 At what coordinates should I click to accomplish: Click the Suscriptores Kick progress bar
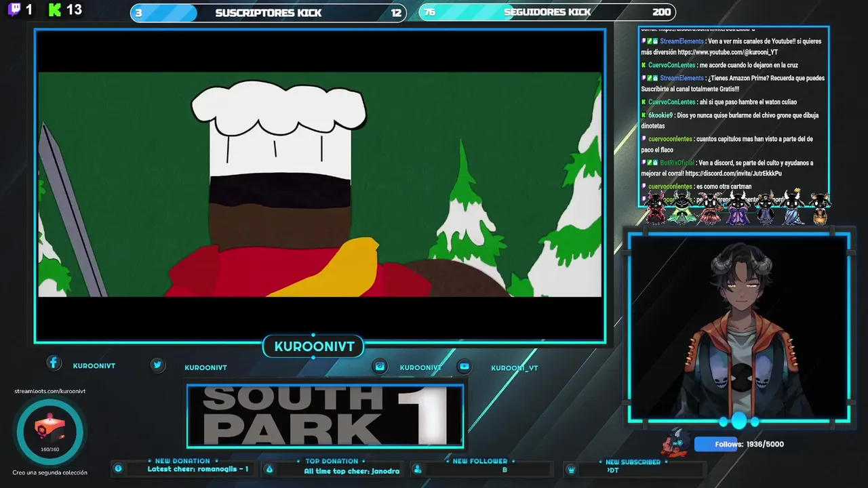pyautogui.click(x=268, y=13)
